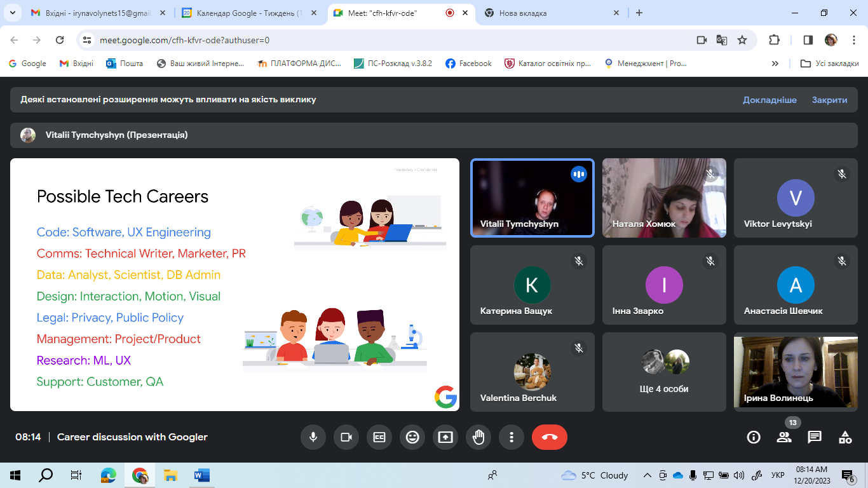Expand the hidden bookmarks chevron

775,64
